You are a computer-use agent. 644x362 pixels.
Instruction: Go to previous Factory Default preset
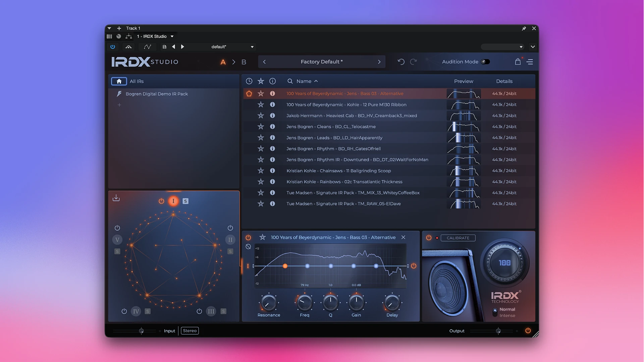264,62
